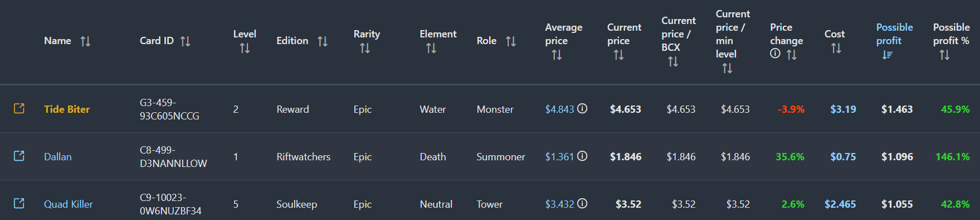Viewport: 980px width, 220px height.
Task: Open the Quad Killer card link
Action: 69,204
